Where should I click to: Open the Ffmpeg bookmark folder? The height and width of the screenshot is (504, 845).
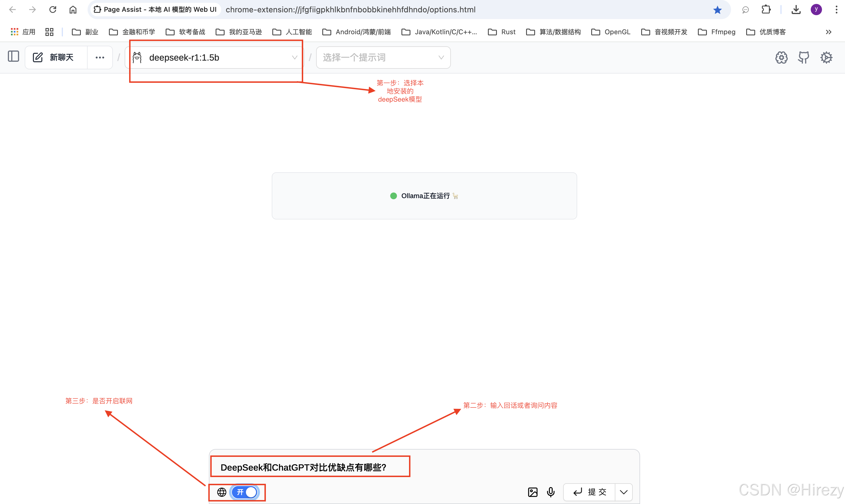pyautogui.click(x=716, y=32)
